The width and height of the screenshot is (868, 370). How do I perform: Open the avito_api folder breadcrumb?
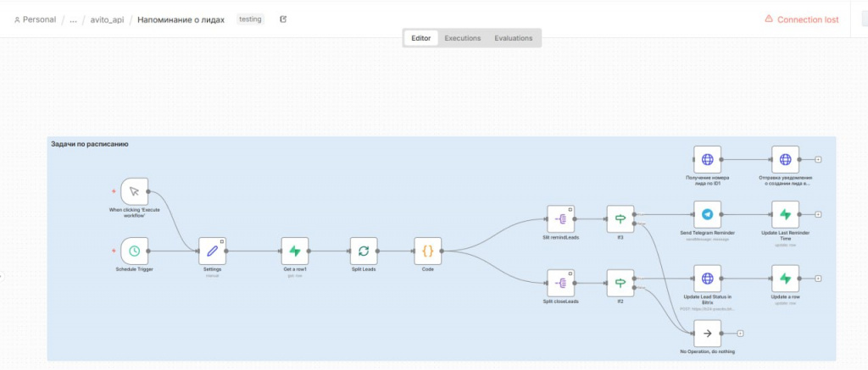(107, 20)
